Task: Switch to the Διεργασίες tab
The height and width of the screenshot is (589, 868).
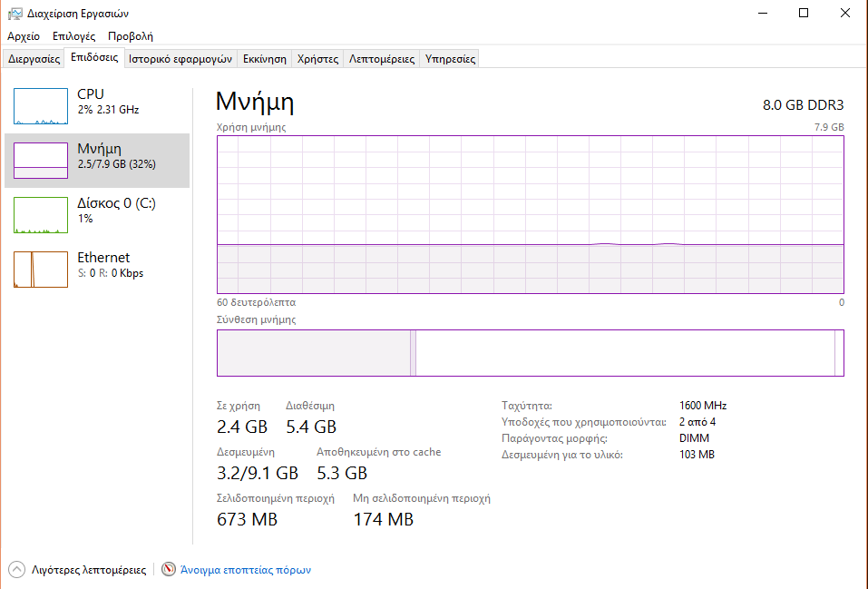Action: (34, 59)
